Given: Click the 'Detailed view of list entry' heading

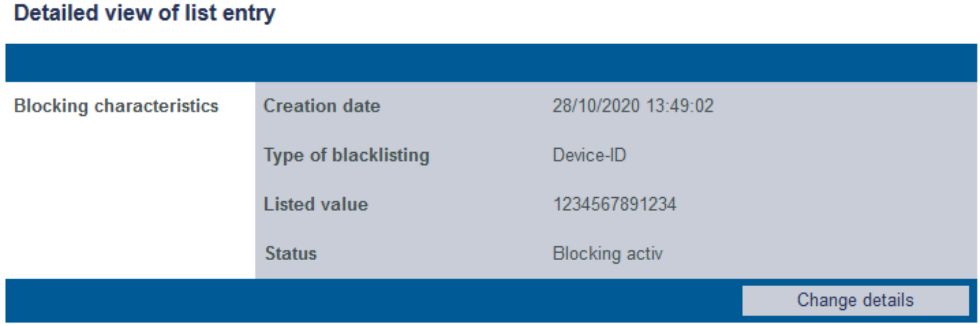Looking at the screenshot, I should 145,13.
